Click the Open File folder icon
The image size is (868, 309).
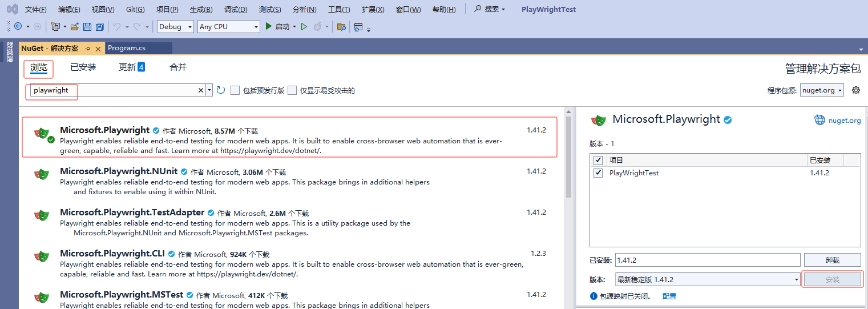pos(75,26)
